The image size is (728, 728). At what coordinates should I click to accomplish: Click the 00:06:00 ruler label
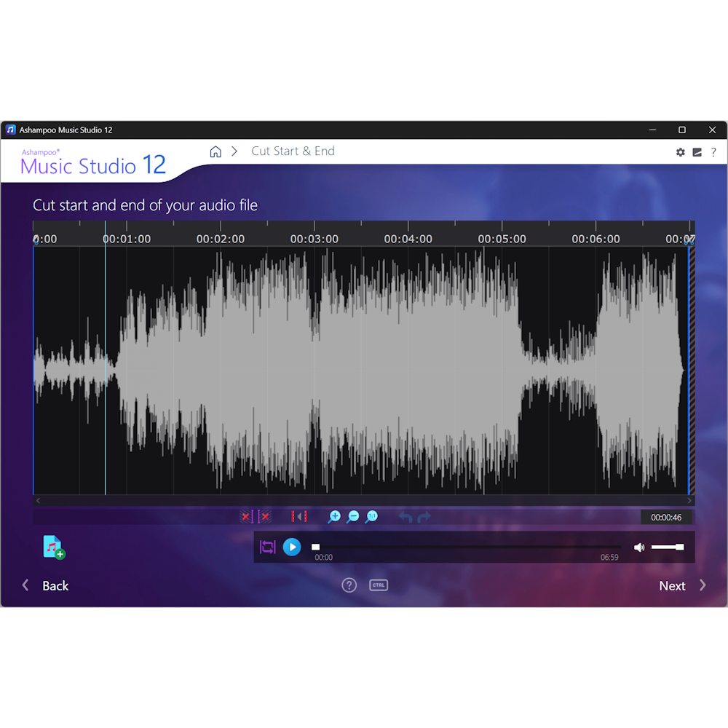[x=596, y=239]
